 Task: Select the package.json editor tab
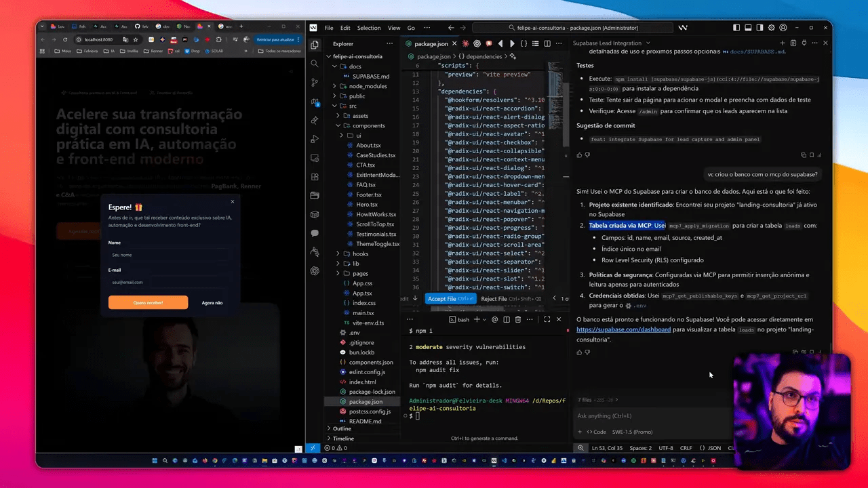[x=431, y=43]
